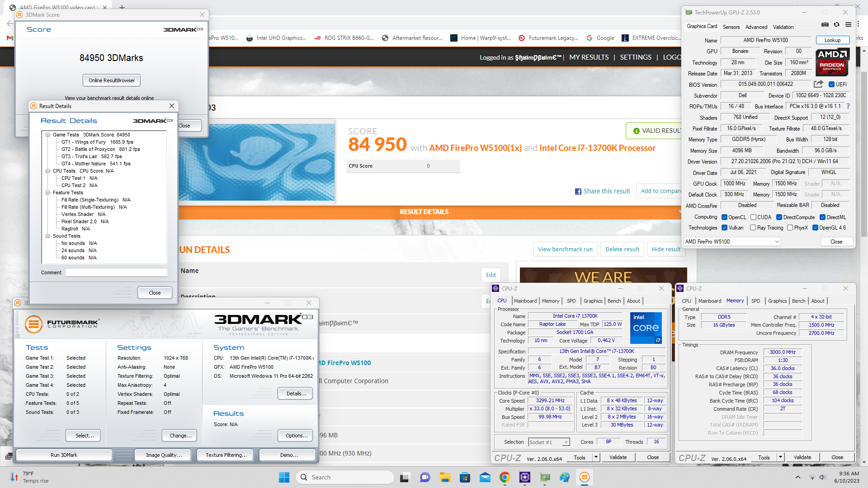Viewport: 868px width, 488px height.
Task: Toggle the CUDA checkbox
Action: coord(753,217)
